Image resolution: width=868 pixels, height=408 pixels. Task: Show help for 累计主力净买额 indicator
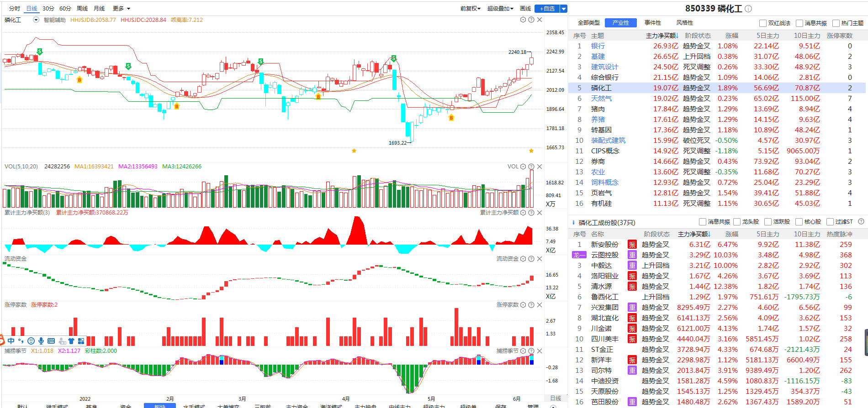(x=531, y=213)
